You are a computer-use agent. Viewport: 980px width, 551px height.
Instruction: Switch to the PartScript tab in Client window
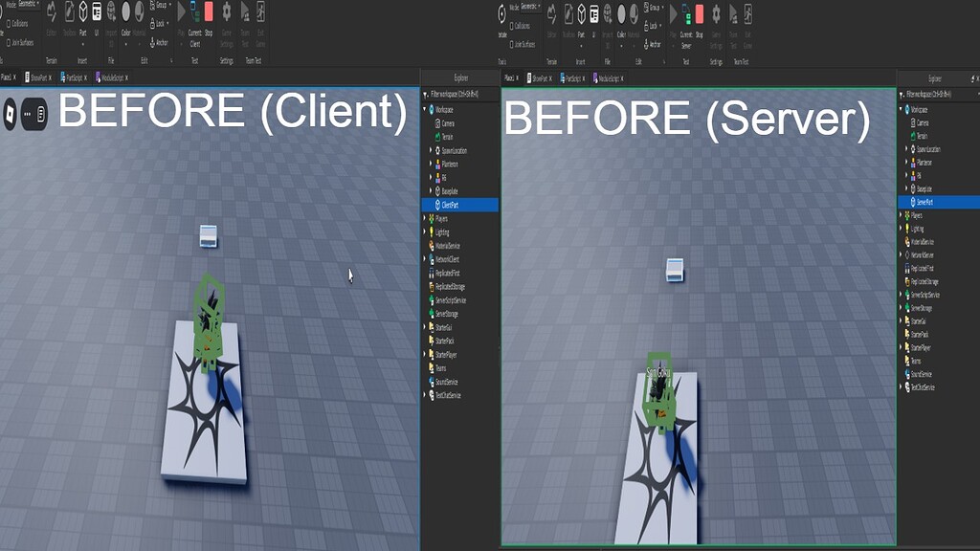(73, 78)
